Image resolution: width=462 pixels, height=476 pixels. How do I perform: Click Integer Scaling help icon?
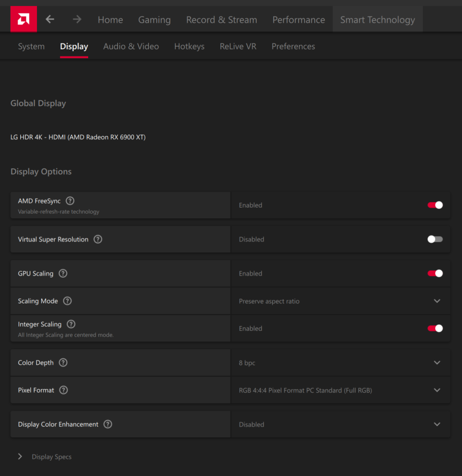click(71, 324)
